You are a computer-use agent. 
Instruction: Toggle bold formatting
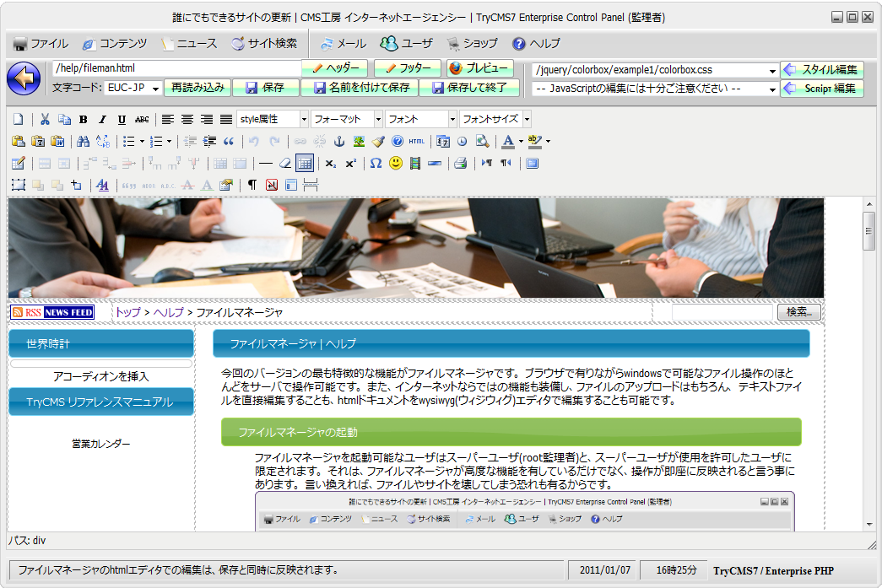click(x=84, y=120)
